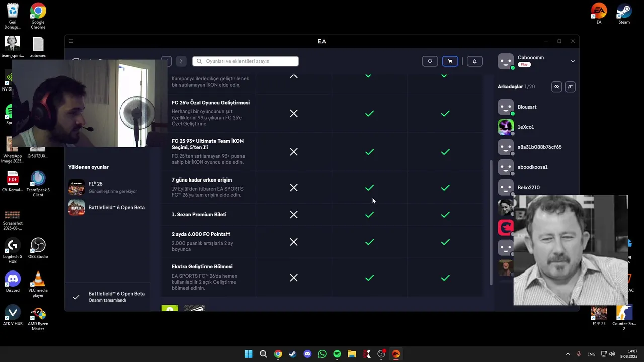Screen dimensions: 644x362
Task: Open Caboomm profile avatar
Action: point(506,61)
